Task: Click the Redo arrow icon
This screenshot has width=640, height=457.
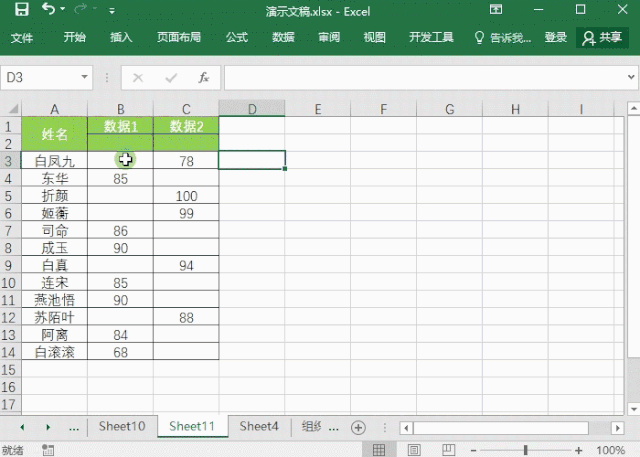Action: [80, 9]
